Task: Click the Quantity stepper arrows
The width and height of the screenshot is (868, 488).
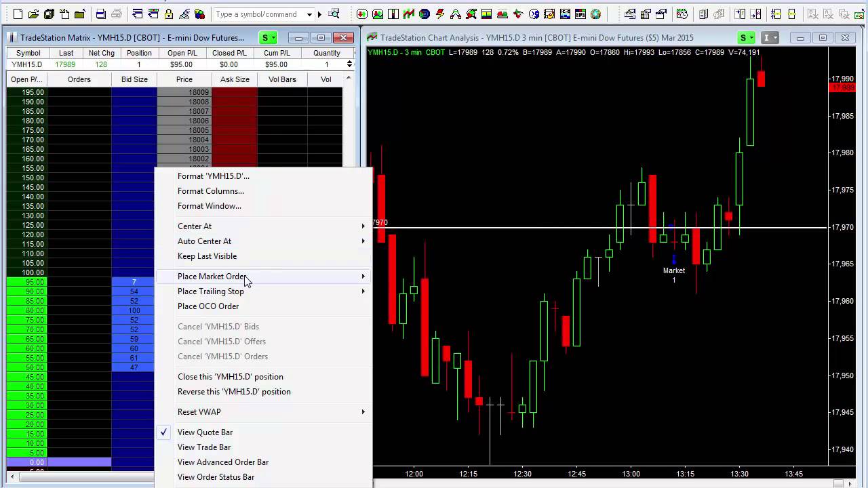Action: [x=349, y=64]
